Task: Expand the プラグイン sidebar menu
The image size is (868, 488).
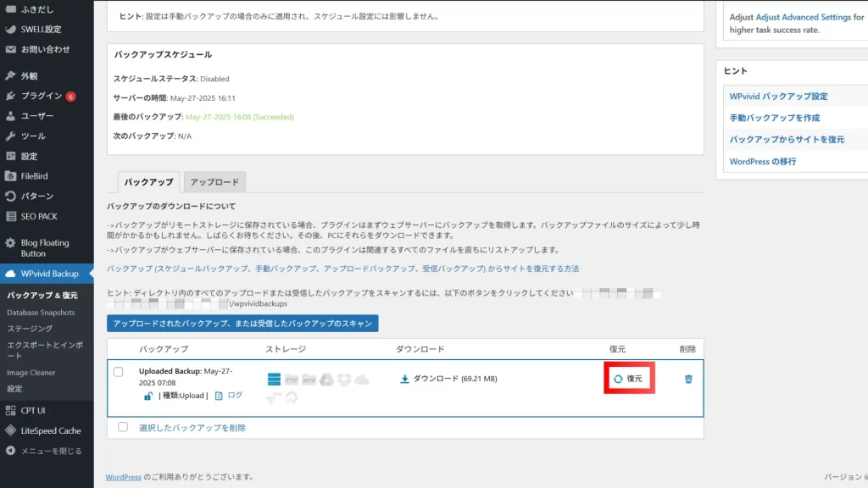Action: 41,96
